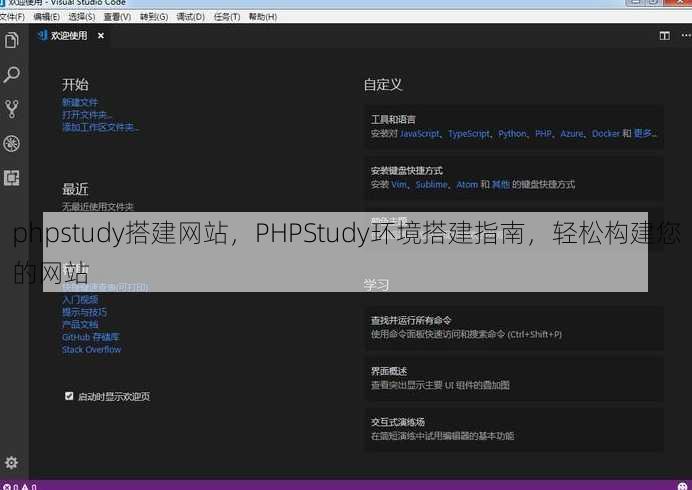Screen dimensions: 692x490
Task: Open the 产品文档 link
Action: pyautogui.click(x=80, y=324)
